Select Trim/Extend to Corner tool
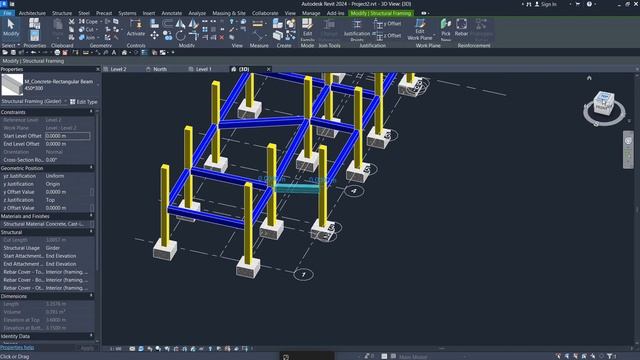This screenshot has width=640, height=360. (193, 36)
